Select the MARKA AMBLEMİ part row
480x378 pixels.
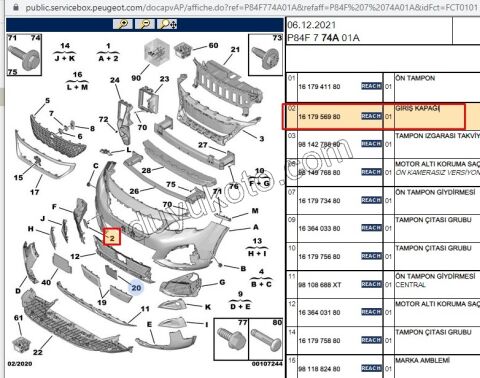[x=383, y=367]
